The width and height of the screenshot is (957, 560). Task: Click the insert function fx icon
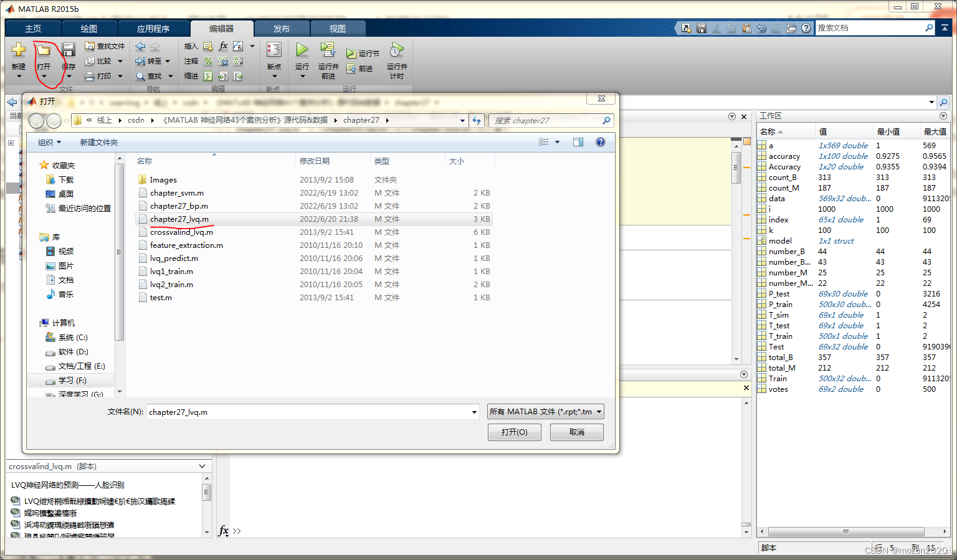click(223, 46)
